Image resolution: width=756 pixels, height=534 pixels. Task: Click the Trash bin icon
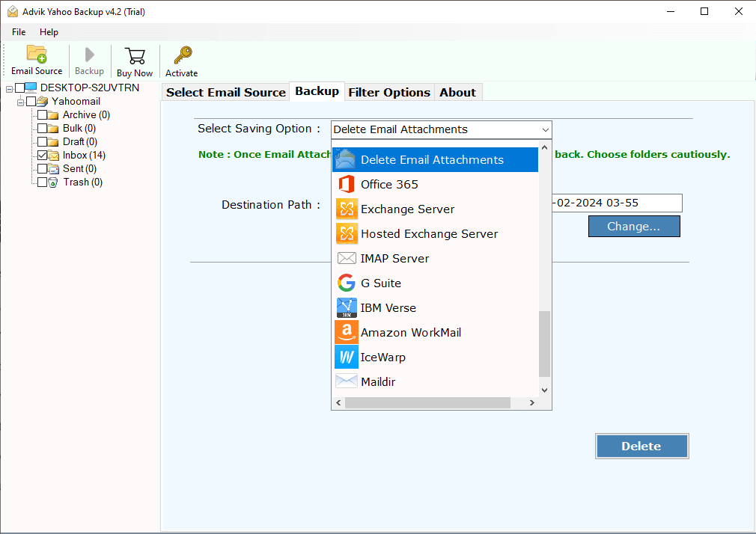[53, 182]
